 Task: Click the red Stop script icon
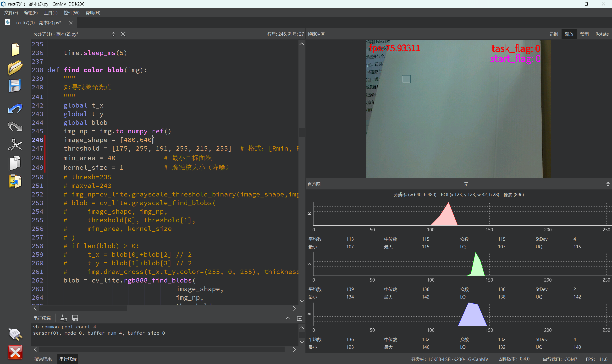click(15, 352)
